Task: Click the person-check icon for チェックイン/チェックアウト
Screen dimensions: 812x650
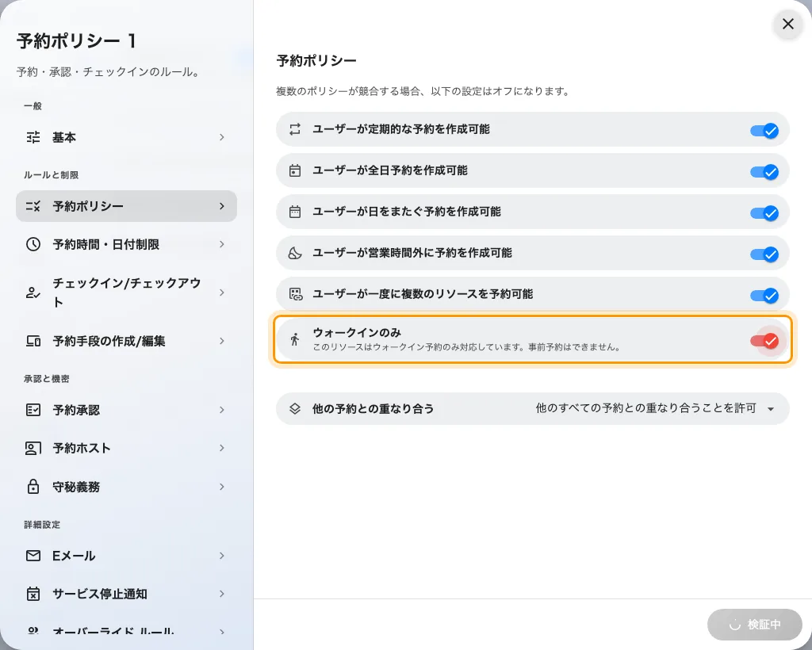Action: (x=33, y=293)
